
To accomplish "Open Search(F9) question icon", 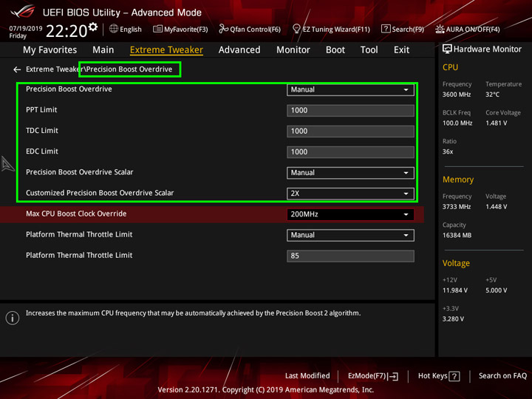I will (x=386, y=29).
